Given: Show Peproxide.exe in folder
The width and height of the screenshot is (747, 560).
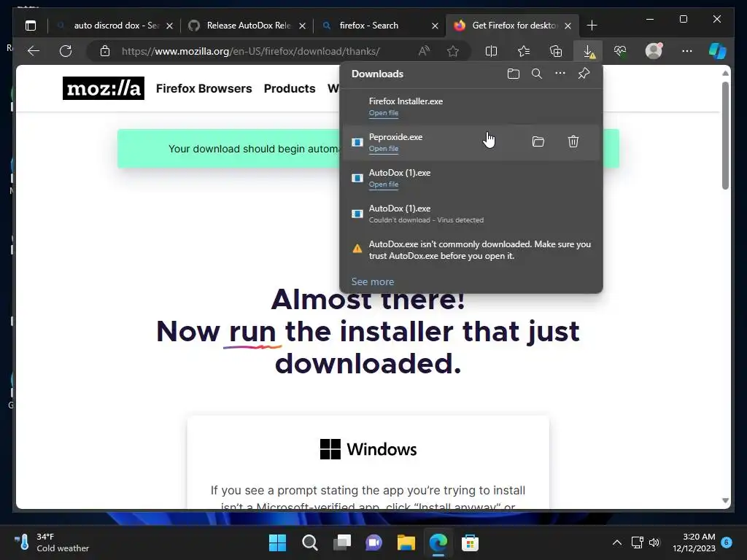Looking at the screenshot, I should (538, 141).
